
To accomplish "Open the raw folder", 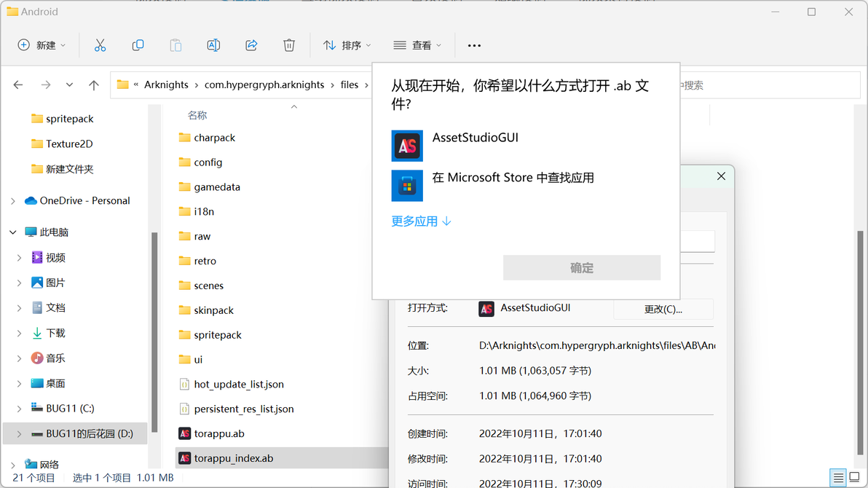I will coord(202,236).
